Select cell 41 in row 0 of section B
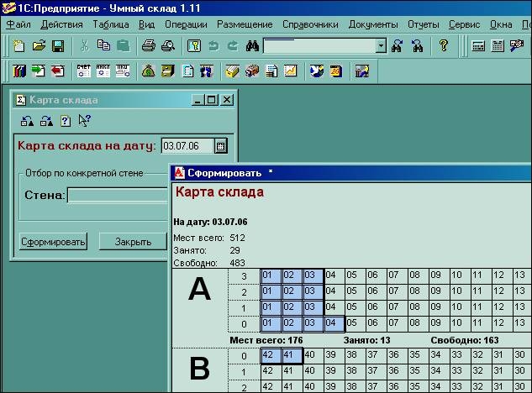The height and width of the screenshot is (393, 532). point(292,355)
